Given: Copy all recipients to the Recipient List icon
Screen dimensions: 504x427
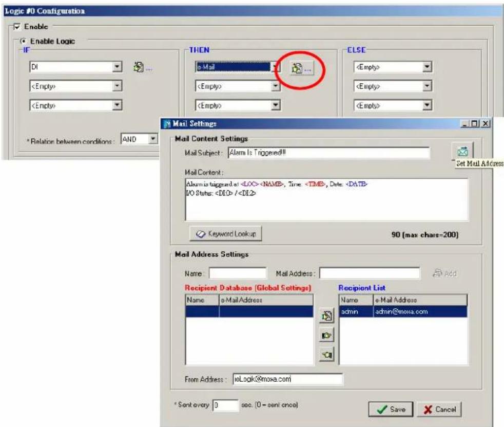Looking at the screenshot, I should 326,315.
